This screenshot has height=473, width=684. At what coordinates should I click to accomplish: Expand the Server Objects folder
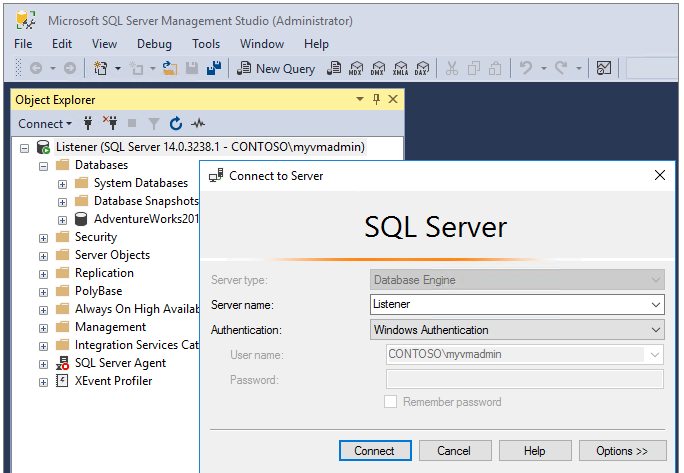coord(43,256)
